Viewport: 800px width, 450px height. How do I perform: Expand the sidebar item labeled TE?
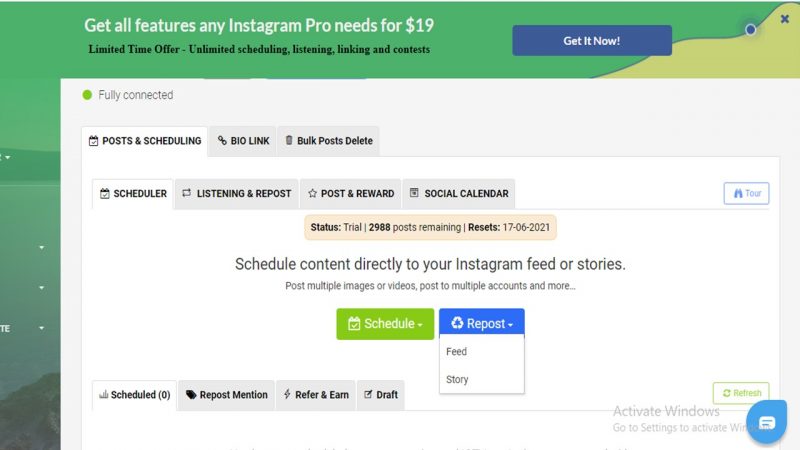click(x=22, y=329)
